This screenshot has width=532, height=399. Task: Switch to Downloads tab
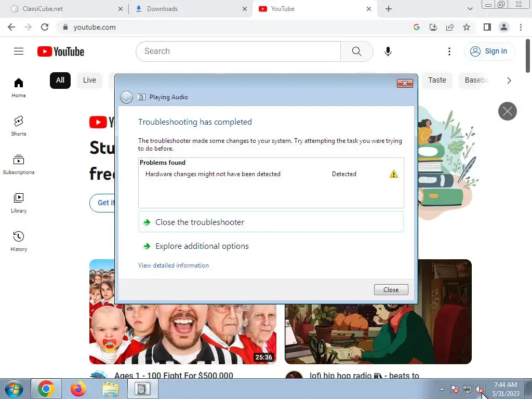pos(190,9)
